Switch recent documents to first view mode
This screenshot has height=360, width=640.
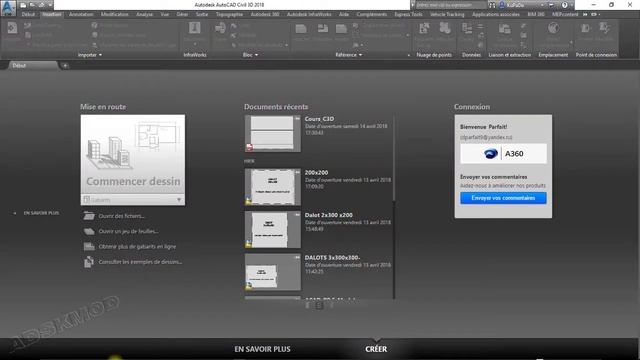308,305
